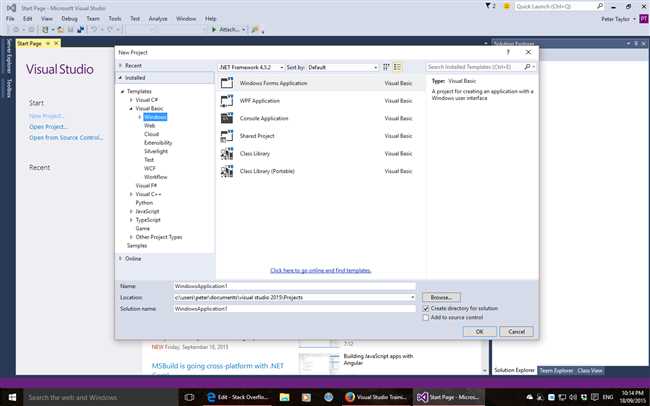Open the .NET Framework version dropdown

(250, 67)
